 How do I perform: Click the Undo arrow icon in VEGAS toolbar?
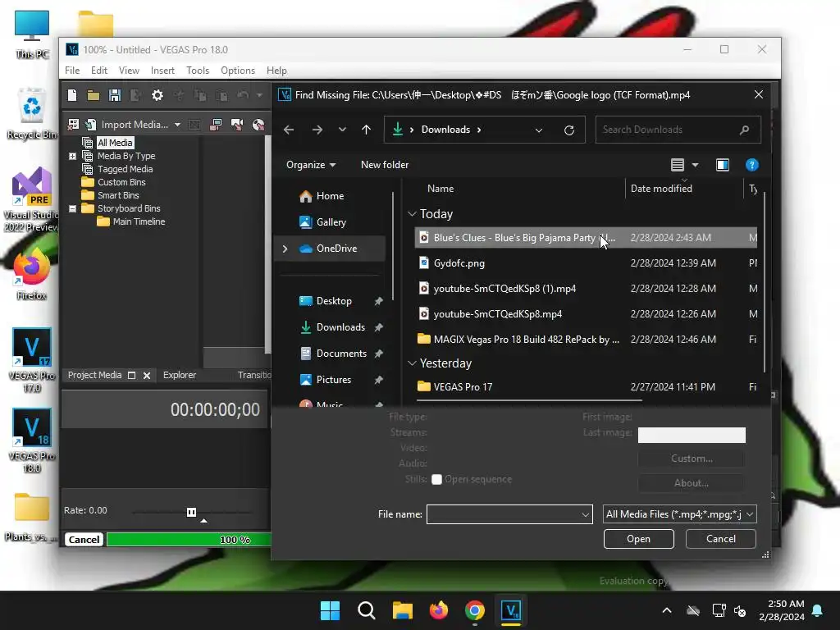tap(243, 95)
